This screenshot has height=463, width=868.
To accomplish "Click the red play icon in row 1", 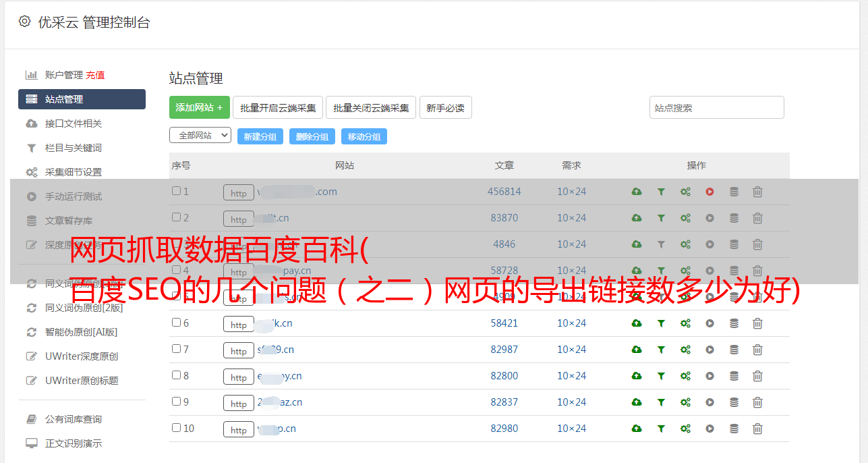I will pyautogui.click(x=710, y=192).
